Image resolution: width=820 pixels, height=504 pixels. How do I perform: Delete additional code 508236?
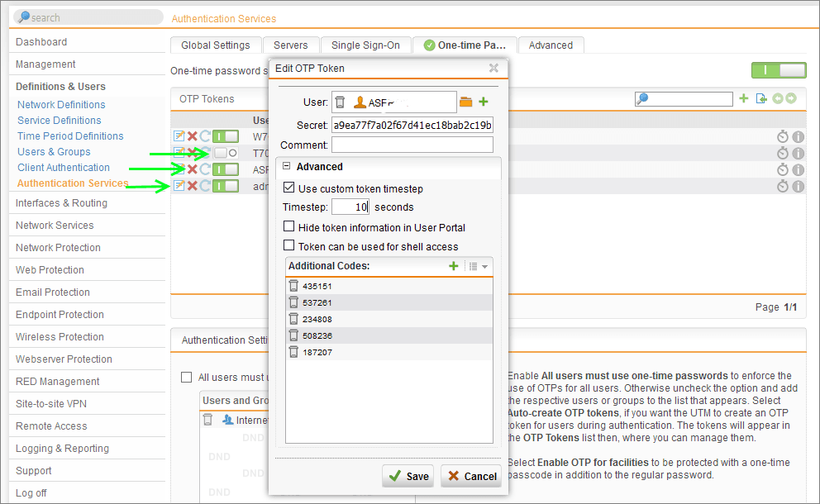tap(294, 335)
